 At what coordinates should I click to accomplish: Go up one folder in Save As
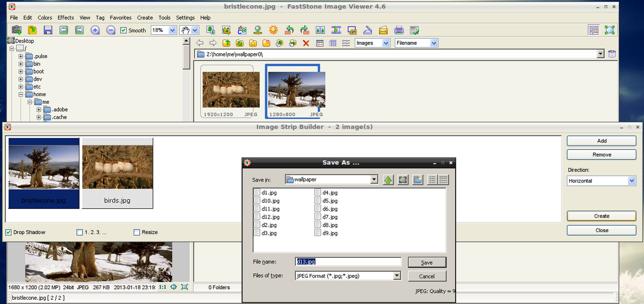coord(388,179)
